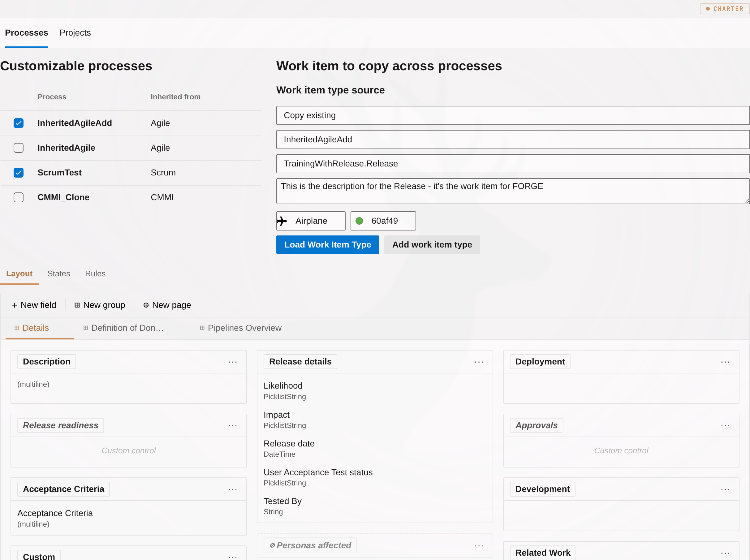Click the Development group title
750x560 pixels.
tap(543, 489)
